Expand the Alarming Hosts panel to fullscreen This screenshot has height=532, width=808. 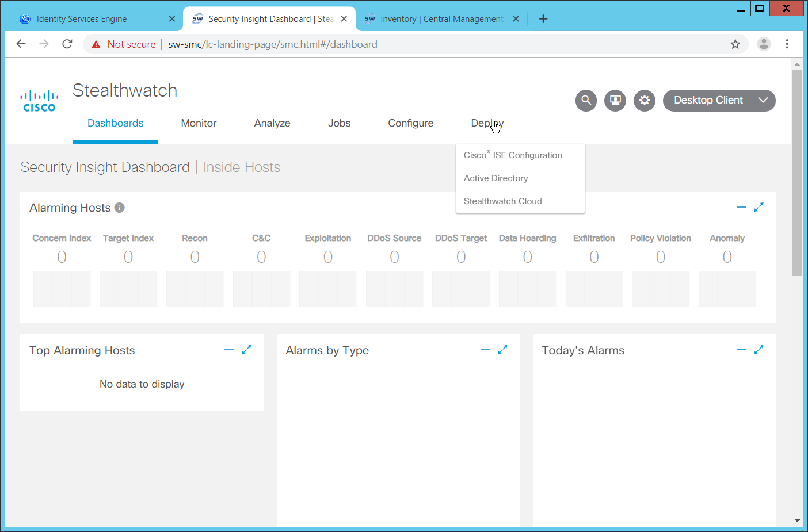[x=759, y=207]
